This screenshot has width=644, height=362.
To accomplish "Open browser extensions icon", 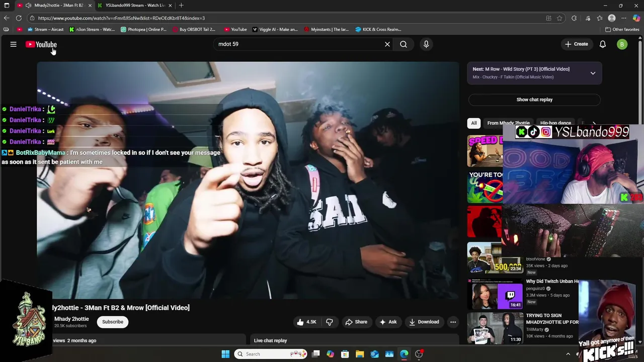I will [x=574, y=18].
